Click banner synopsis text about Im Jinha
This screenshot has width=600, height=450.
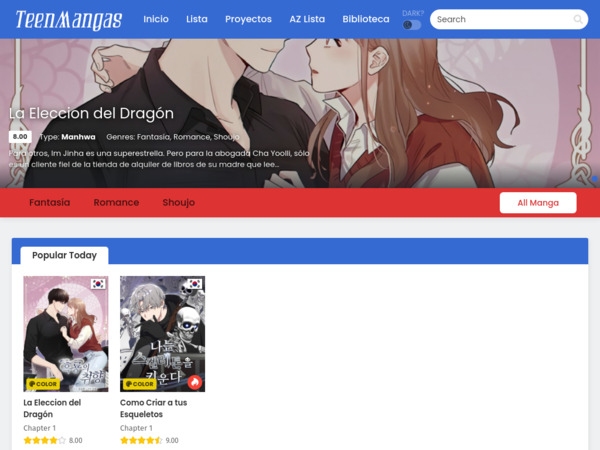coord(159,159)
